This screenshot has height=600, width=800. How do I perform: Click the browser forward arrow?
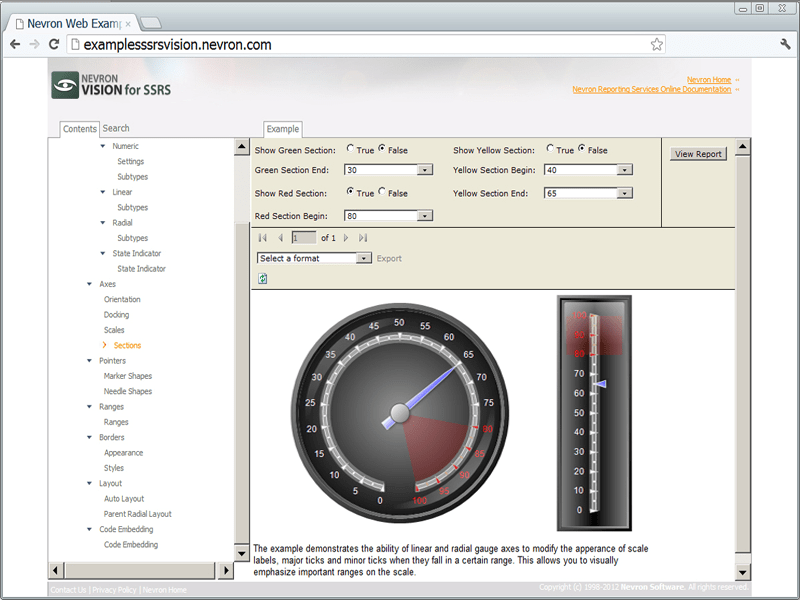(x=34, y=44)
